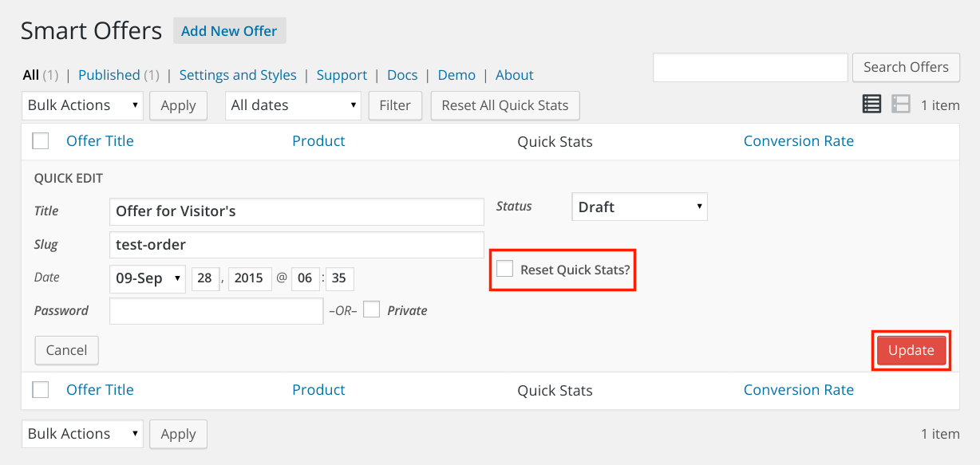Click Reset All Quick Stats button
The height and width of the screenshot is (465, 980).
pos(505,105)
